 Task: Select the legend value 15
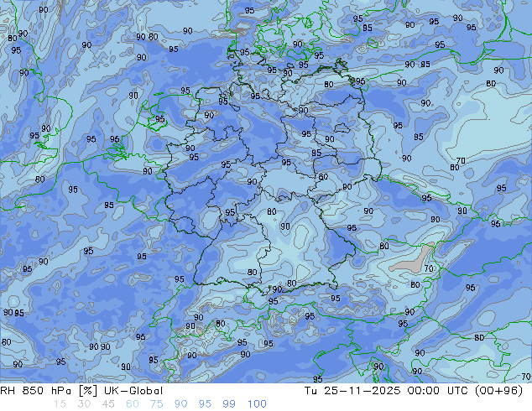point(60,404)
